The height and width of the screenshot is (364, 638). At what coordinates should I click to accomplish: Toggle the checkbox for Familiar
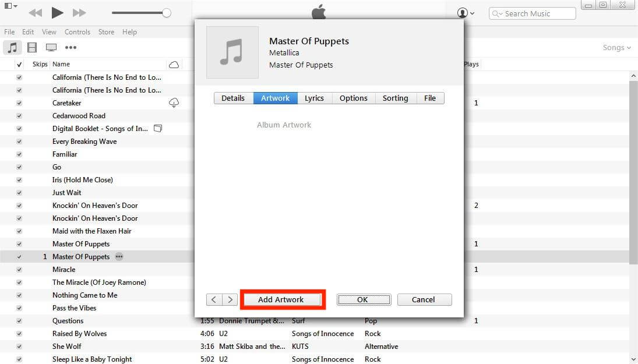coord(19,154)
